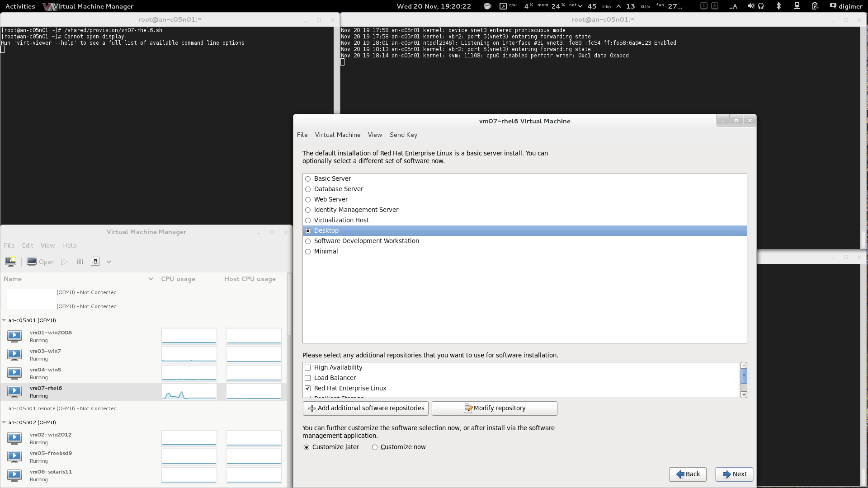The width and height of the screenshot is (868, 488).
Task: Open Send Key menu in vm07-rhel6 window
Action: coord(403,135)
